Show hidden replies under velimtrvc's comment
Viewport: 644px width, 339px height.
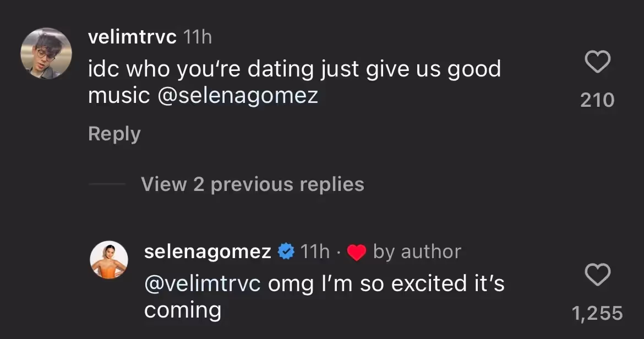click(x=253, y=184)
